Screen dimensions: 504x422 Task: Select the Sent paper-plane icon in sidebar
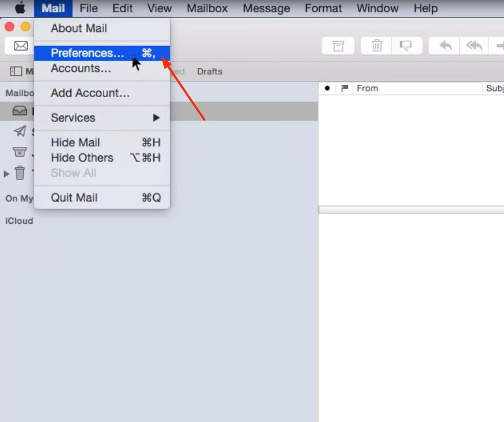[20, 131]
